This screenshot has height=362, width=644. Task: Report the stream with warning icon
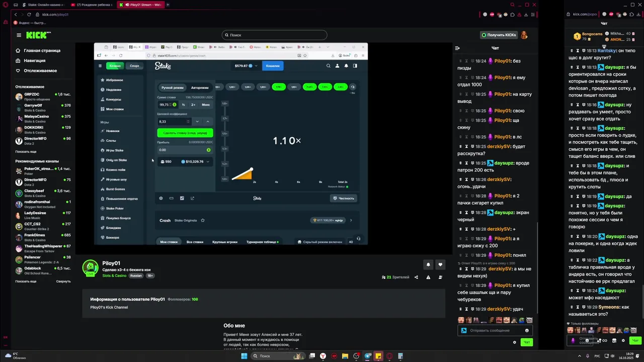click(428, 277)
